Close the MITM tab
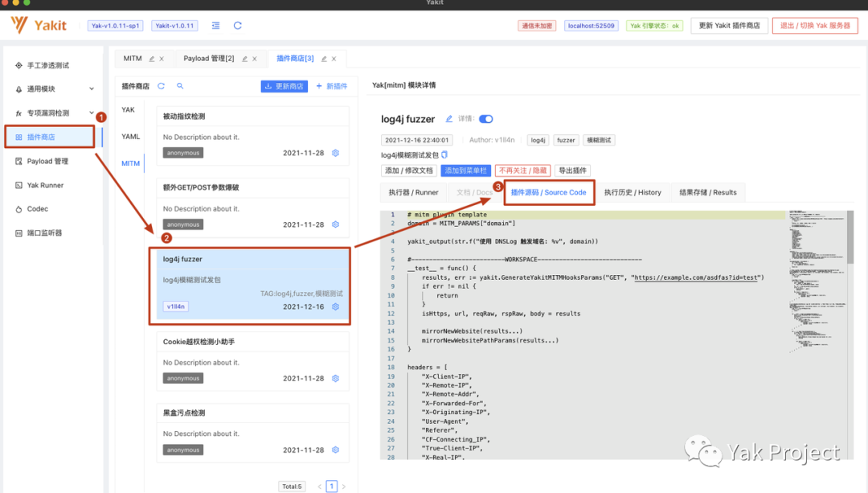The height and width of the screenshot is (493, 868). [x=162, y=59]
